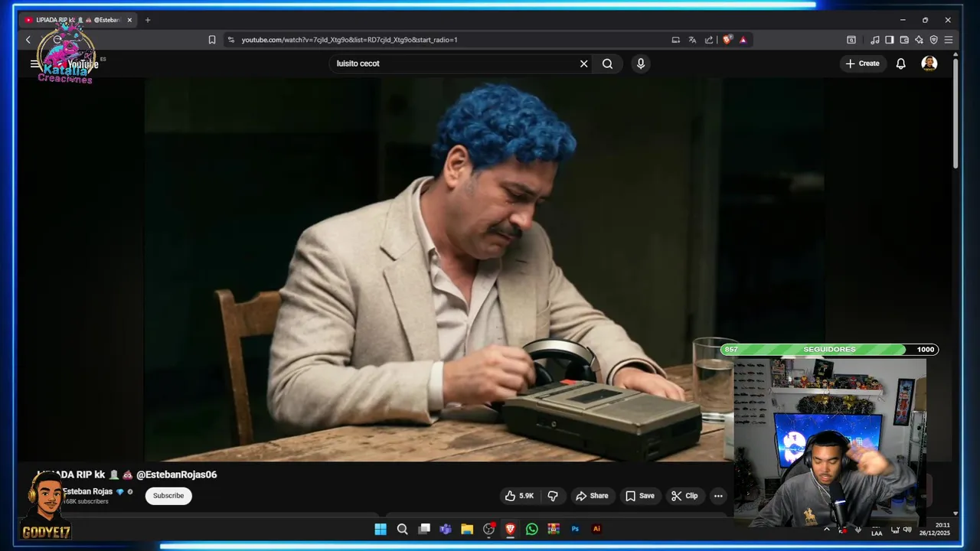The image size is (980, 551).
Task: Start voice search with the microphone icon
Action: click(641, 64)
